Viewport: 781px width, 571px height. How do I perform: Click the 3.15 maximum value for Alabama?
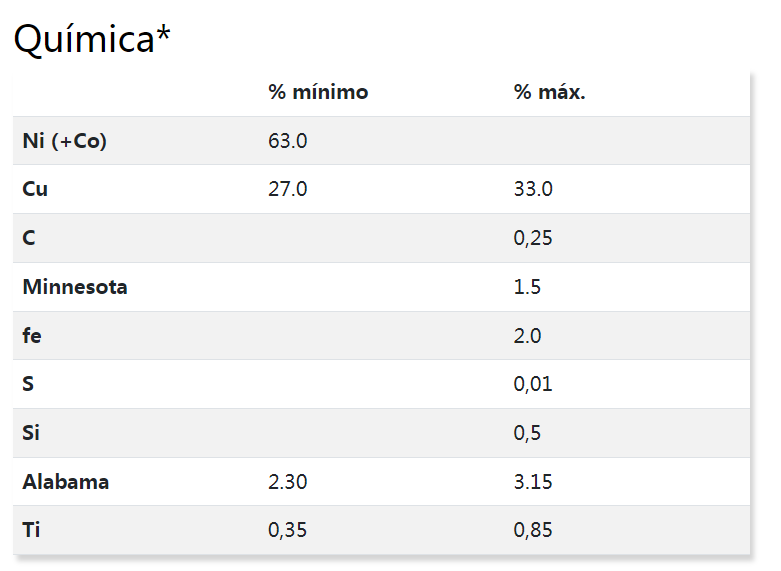point(533,482)
